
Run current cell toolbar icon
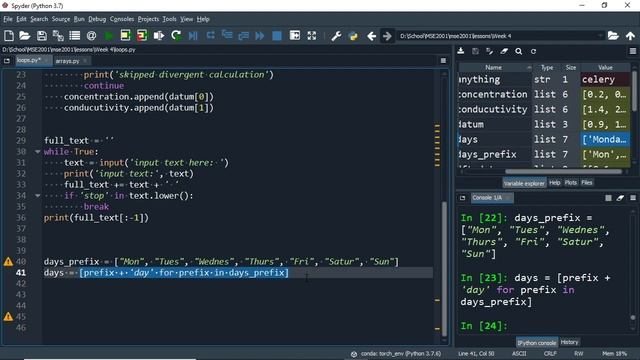[125, 36]
